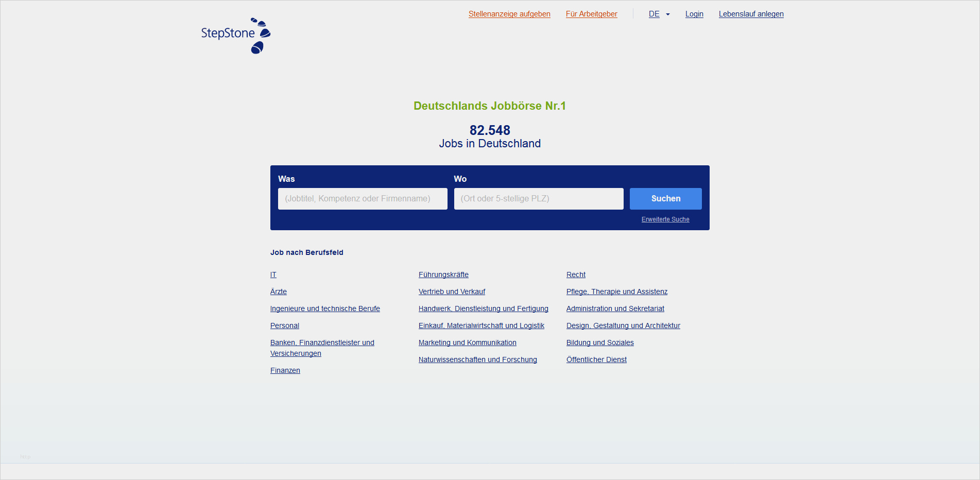Click the Login link
980x480 pixels.
coord(694,14)
